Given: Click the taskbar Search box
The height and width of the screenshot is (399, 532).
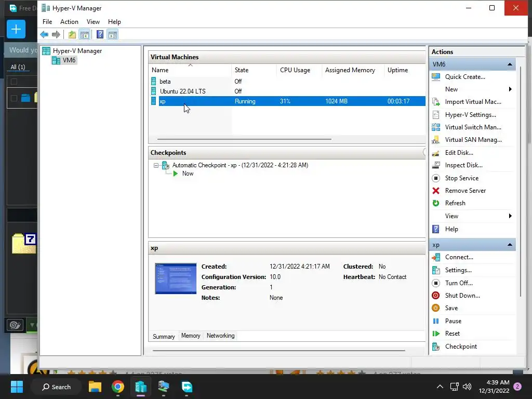Looking at the screenshot, I should [56, 387].
